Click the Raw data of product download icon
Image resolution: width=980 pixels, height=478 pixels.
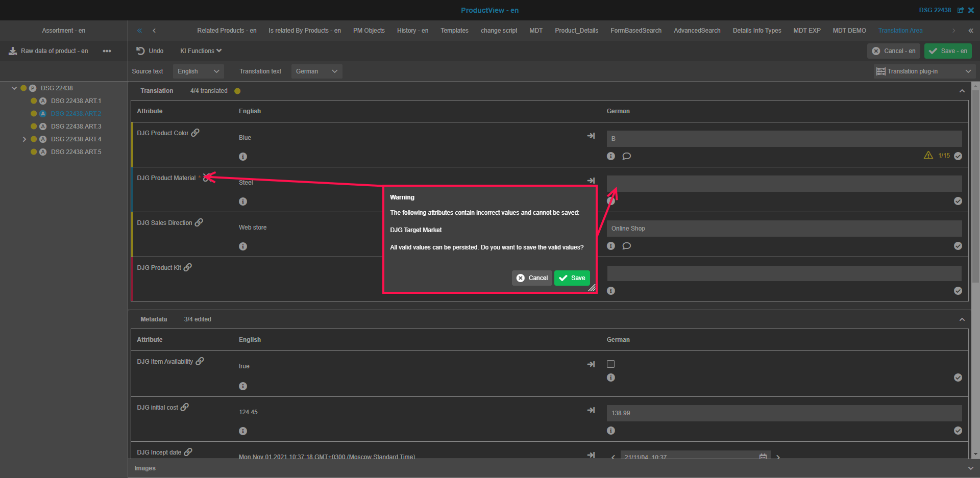pyautogui.click(x=13, y=51)
